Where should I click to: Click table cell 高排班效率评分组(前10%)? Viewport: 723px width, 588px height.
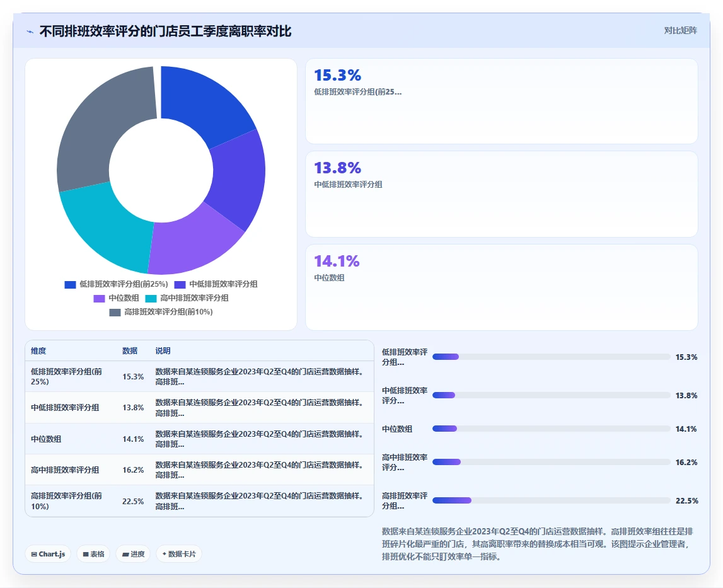point(71,501)
